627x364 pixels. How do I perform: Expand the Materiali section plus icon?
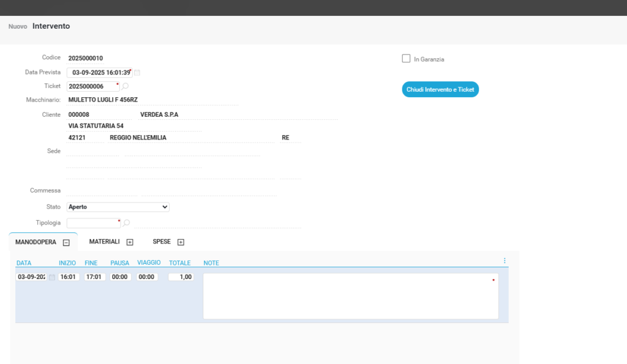130,242
